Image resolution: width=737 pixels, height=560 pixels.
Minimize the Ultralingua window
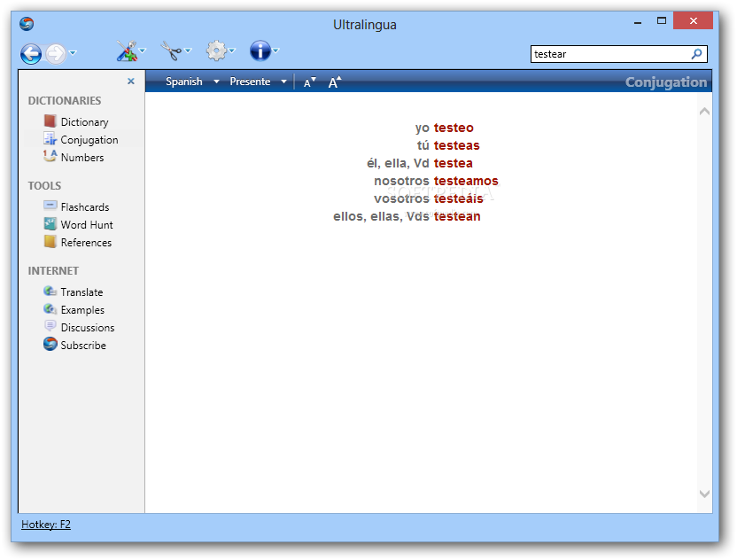tap(638, 21)
